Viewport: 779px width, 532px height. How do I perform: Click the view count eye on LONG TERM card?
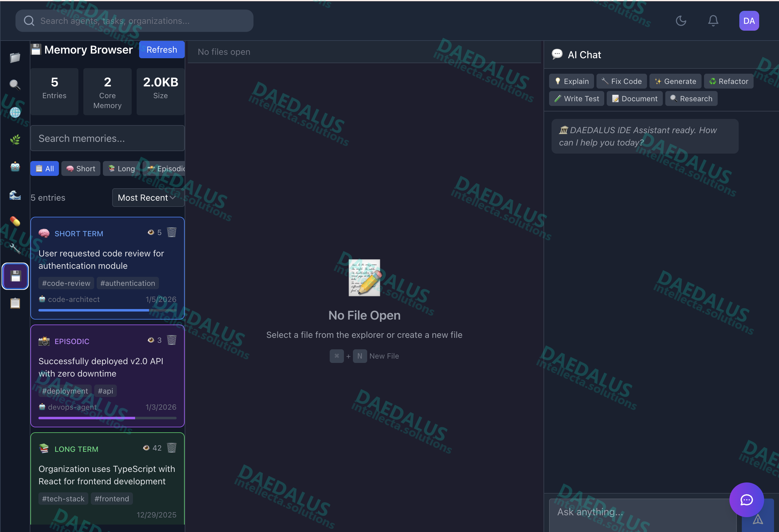[x=152, y=448]
